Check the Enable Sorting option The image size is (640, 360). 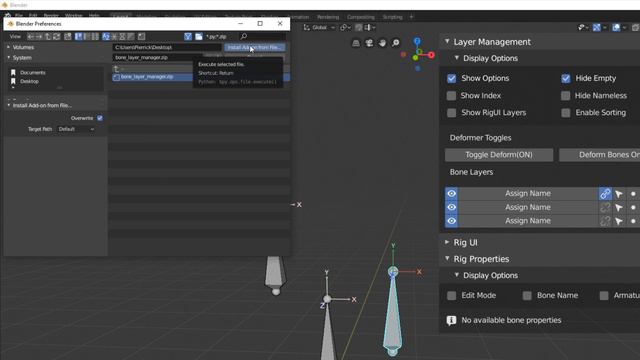pyautogui.click(x=566, y=113)
